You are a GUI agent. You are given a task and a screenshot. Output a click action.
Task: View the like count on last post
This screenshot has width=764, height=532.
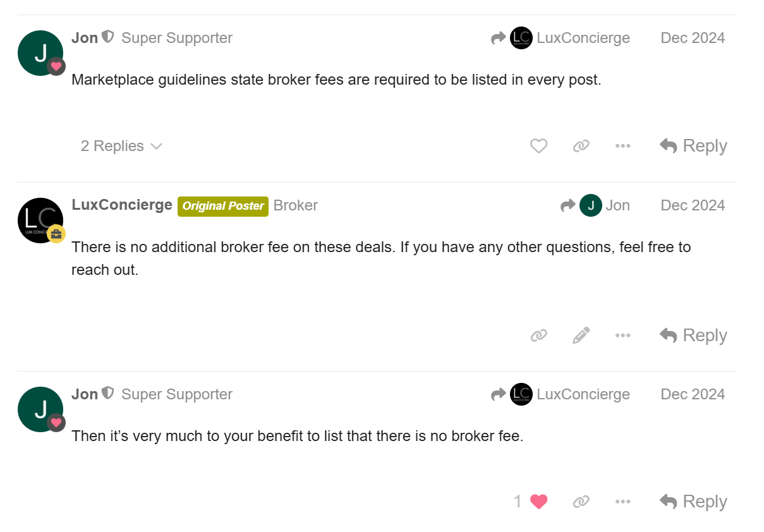[518, 502]
